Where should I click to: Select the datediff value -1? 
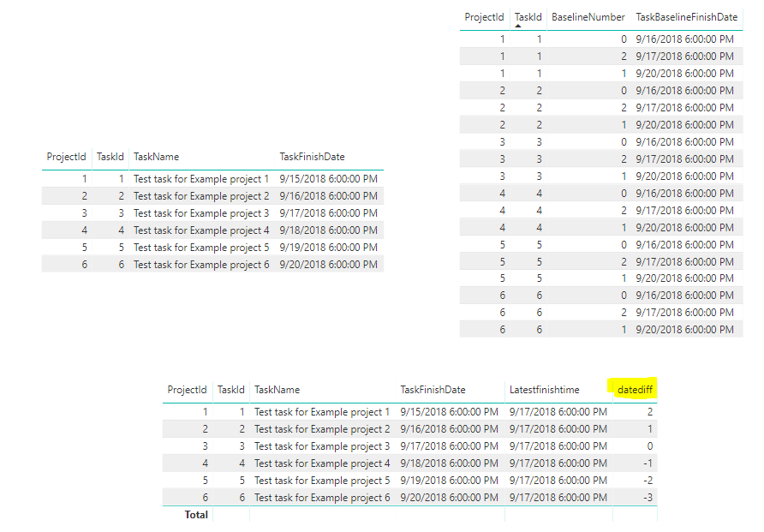point(648,463)
